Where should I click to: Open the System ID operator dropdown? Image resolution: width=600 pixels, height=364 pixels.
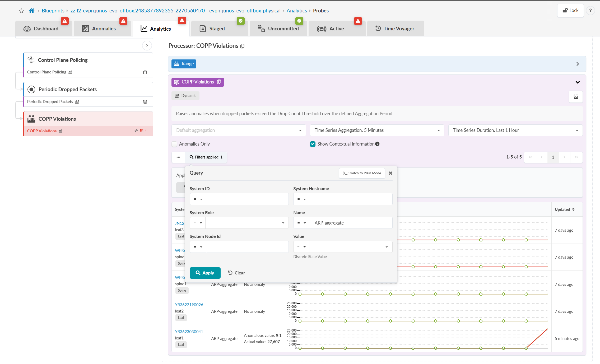point(198,199)
